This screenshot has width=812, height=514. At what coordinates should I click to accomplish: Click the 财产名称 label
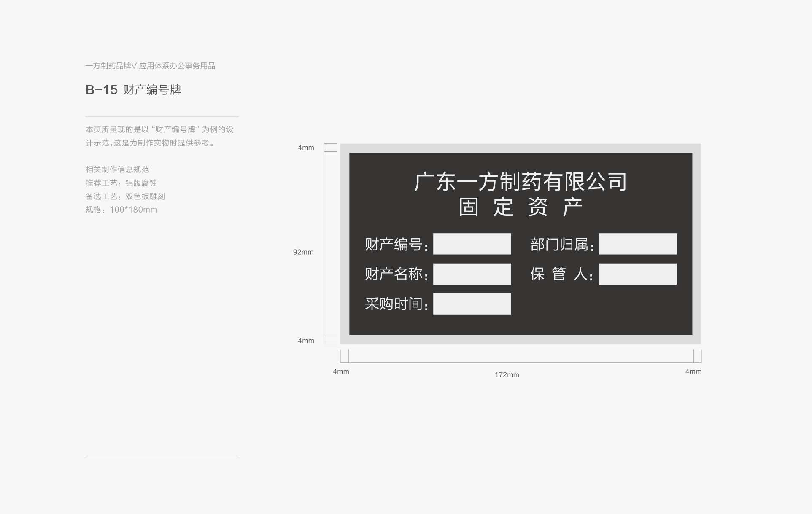(397, 274)
